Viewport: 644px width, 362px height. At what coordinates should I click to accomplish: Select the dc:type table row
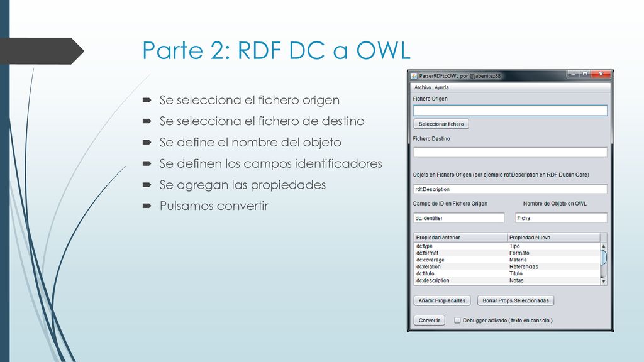pos(507,246)
